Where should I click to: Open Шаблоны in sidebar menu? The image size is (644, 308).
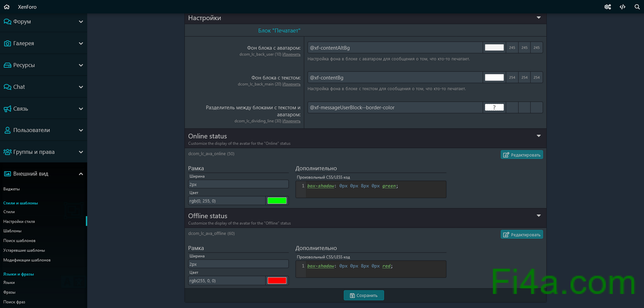coord(13,231)
